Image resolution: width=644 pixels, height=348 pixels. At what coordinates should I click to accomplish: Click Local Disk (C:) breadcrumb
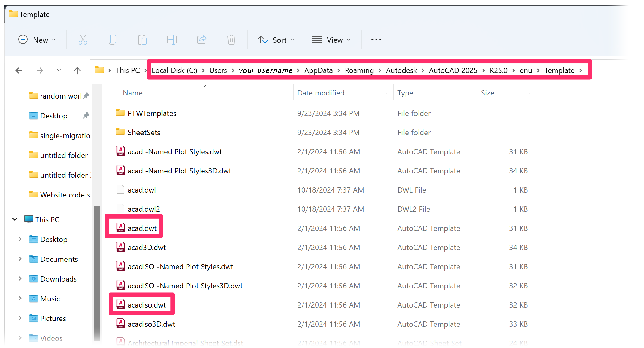click(174, 70)
